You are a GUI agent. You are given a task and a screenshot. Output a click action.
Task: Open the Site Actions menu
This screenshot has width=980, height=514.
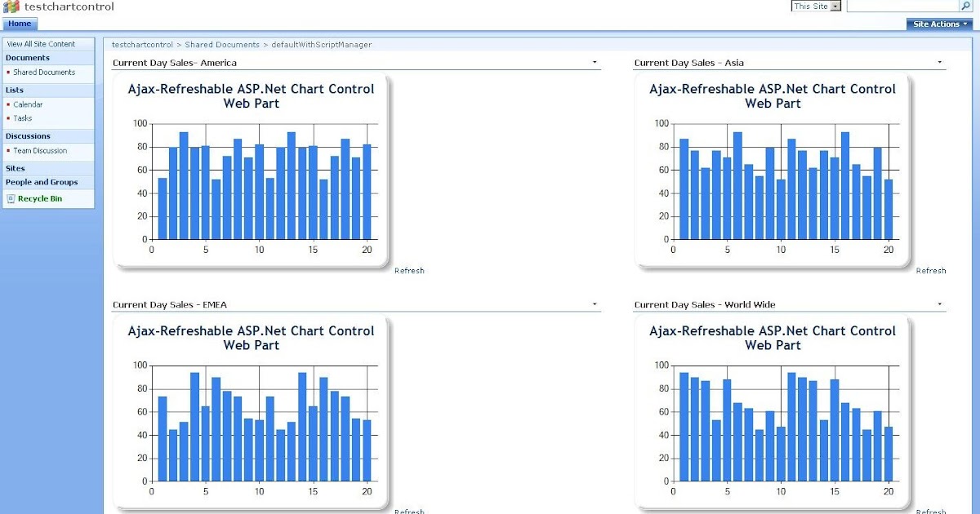click(x=938, y=24)
